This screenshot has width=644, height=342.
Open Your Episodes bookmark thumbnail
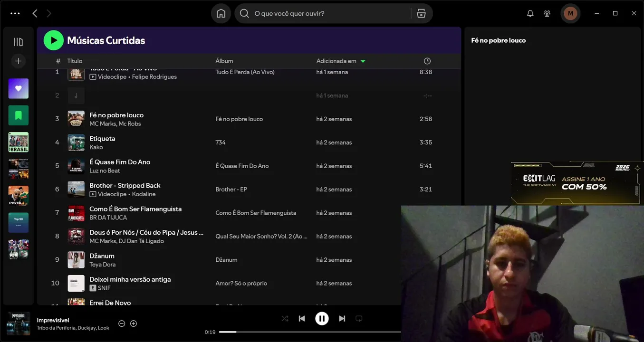[19, 115]
